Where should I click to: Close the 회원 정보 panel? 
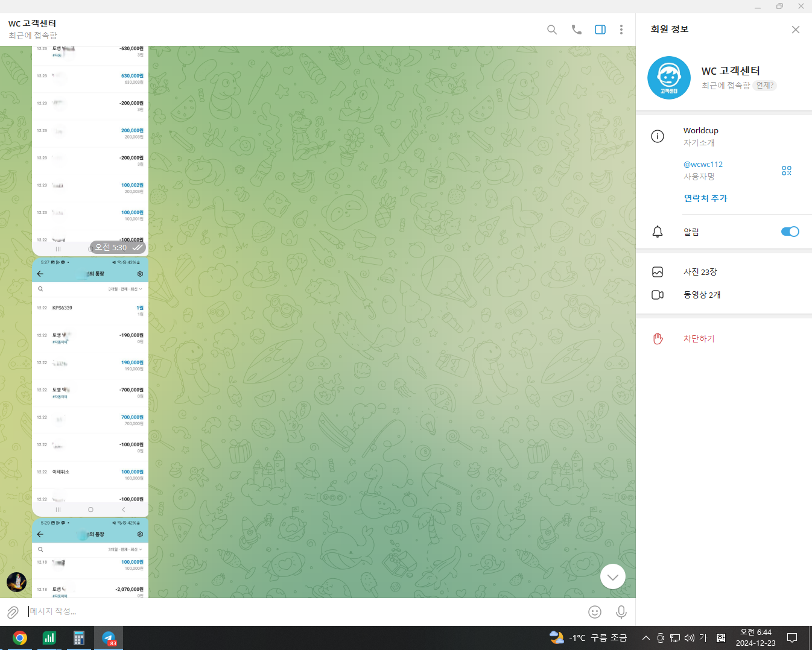(x=795, y=30)
